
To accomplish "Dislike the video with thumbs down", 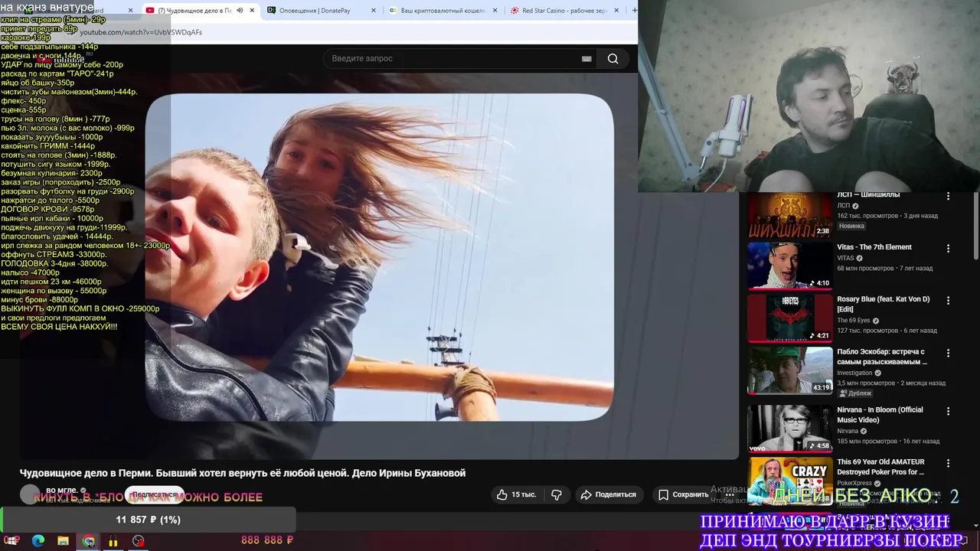I will click(557, 494).
